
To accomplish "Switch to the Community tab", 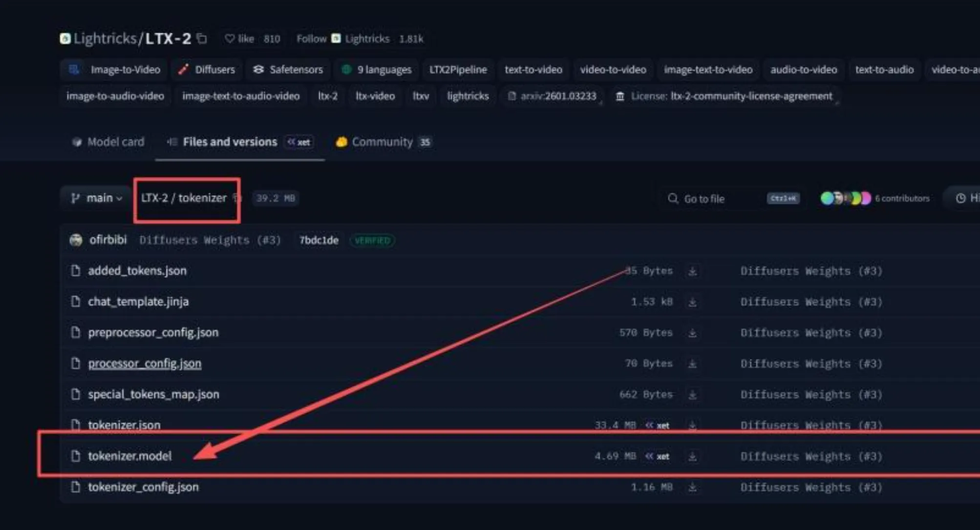I will pos(383,142).
